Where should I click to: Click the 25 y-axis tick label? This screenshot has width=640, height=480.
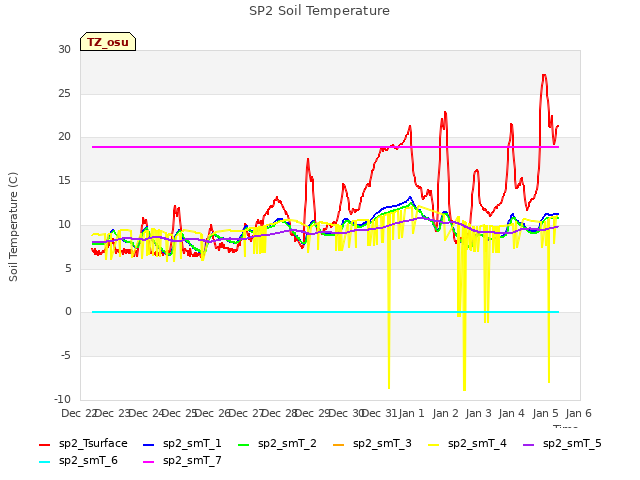[64, 93]
